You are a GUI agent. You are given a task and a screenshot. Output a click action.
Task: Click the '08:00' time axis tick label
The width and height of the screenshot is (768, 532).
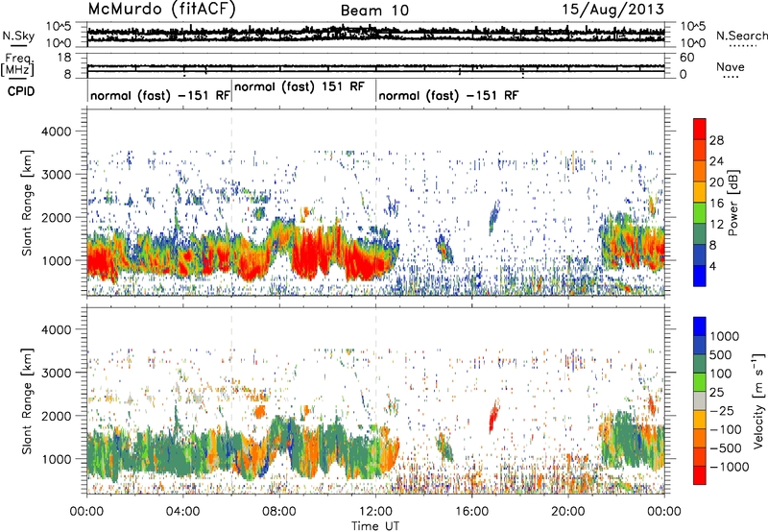[279, 512]
